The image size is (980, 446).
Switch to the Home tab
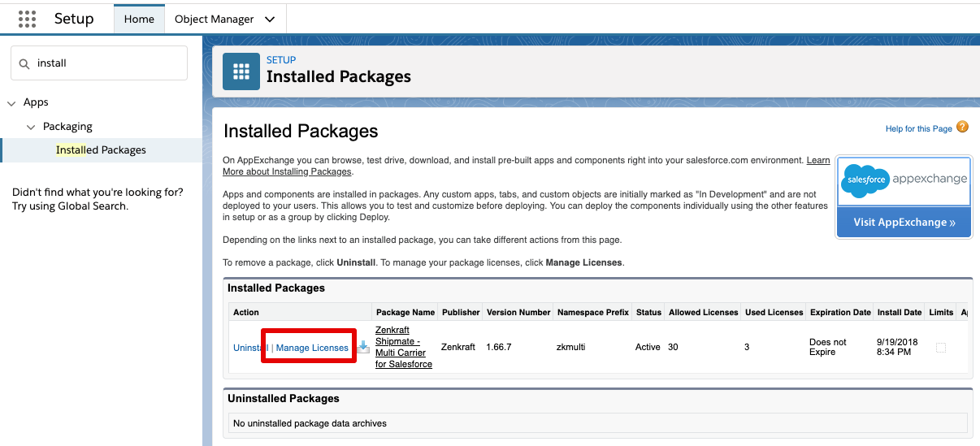tap(139, 19)
